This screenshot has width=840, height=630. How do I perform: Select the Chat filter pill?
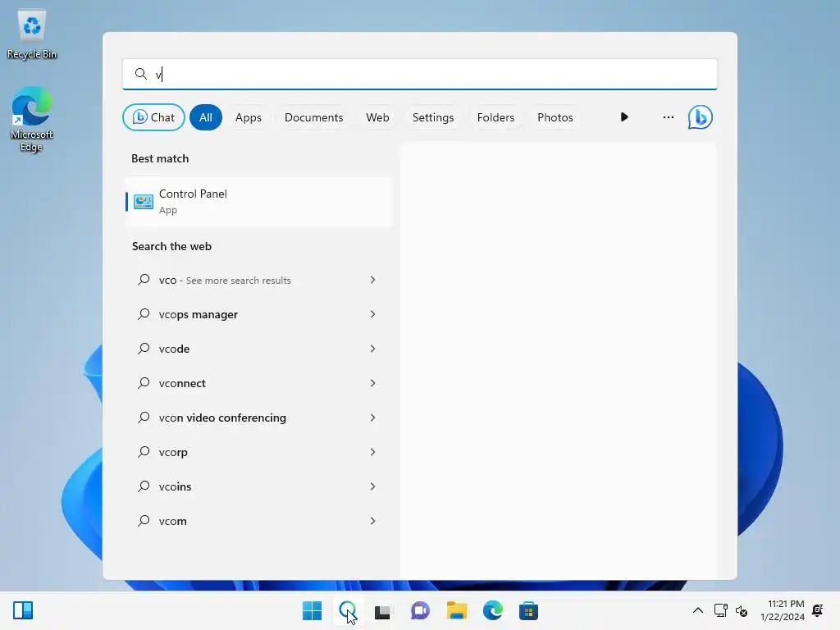point(153,117)
